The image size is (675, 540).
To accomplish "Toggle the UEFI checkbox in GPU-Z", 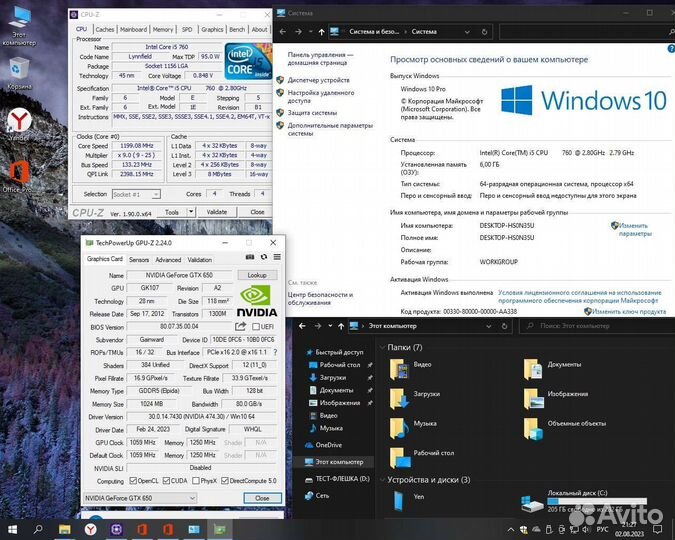I will 256,326.
